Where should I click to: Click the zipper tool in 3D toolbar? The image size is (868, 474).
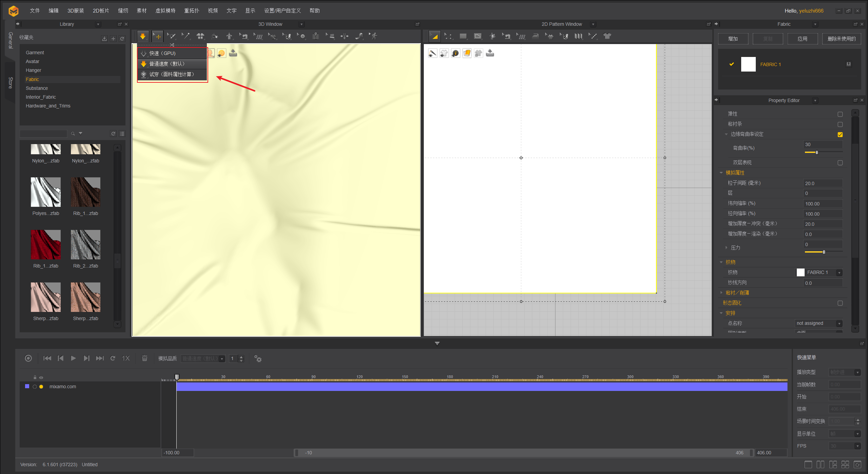point(316,36)
